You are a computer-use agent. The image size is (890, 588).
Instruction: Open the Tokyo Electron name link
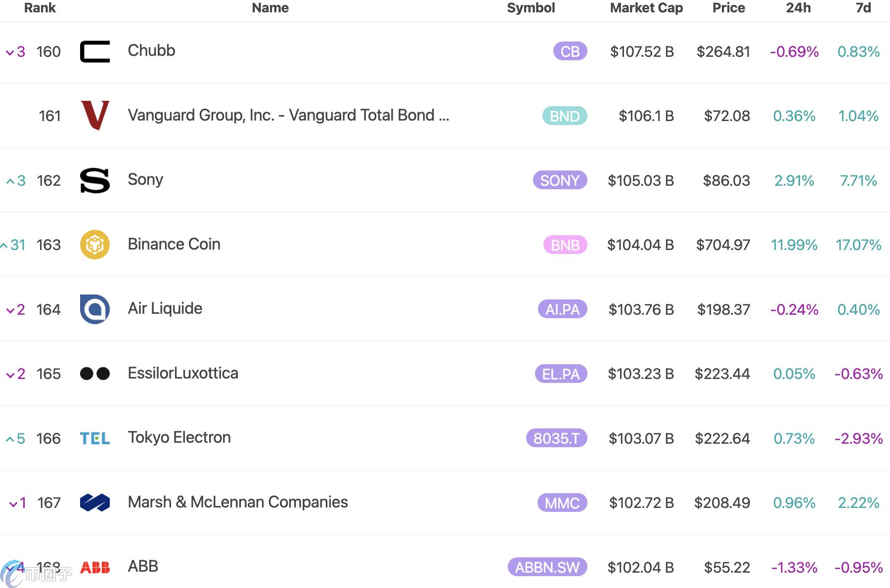179,437
